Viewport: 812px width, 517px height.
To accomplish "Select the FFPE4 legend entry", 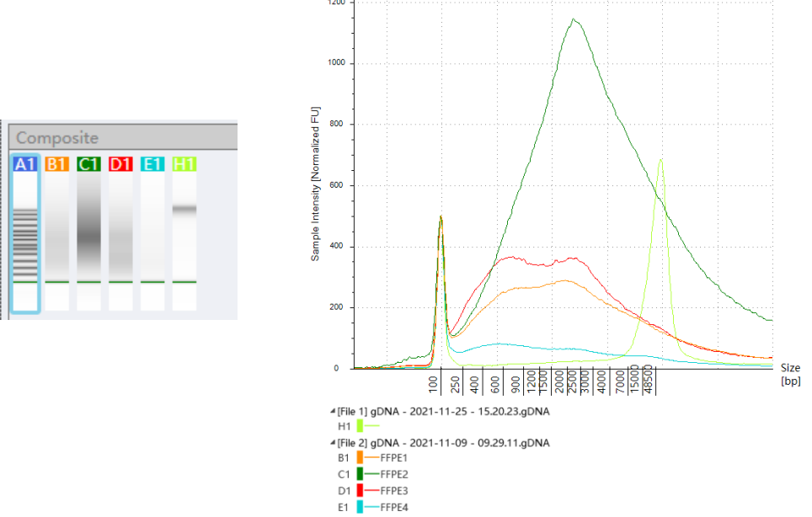I will (x=394, y=508).
